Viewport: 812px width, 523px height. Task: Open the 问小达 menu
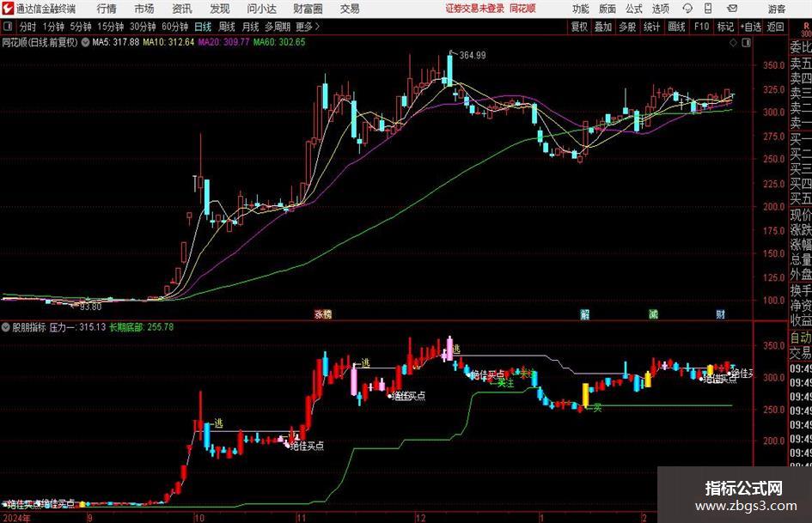[x=261, y=9]
